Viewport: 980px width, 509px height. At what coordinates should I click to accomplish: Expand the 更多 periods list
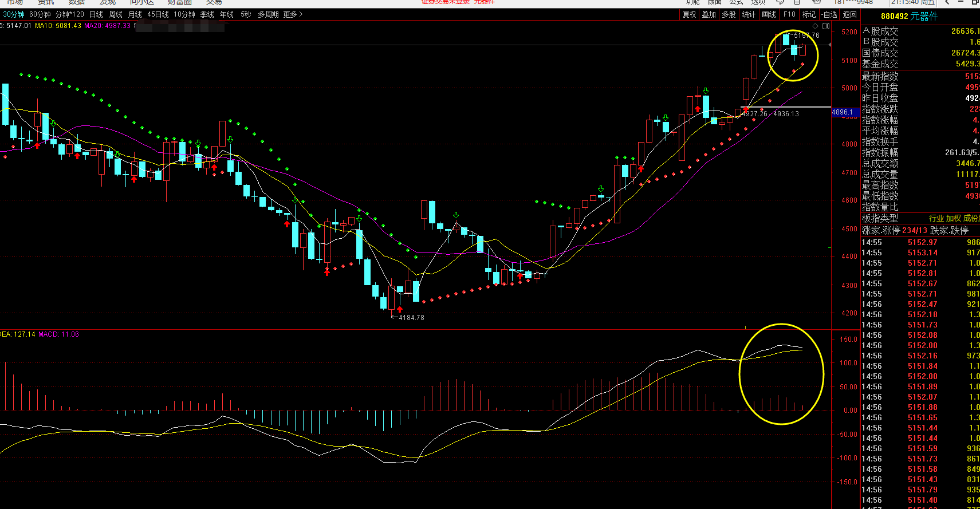click(293, 14)
